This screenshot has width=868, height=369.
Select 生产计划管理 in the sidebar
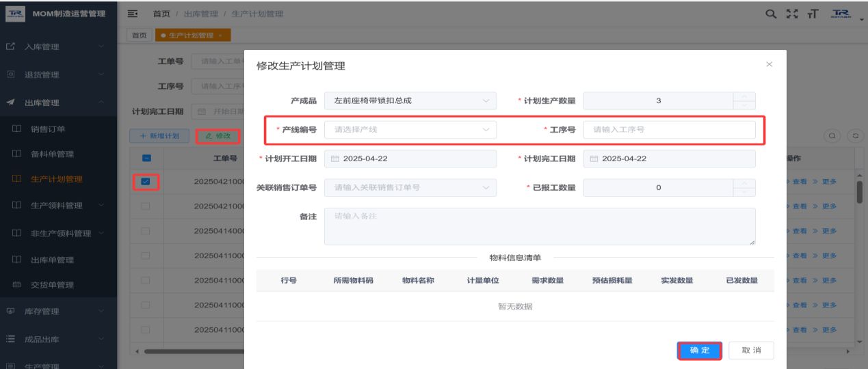tap(57, 180)
